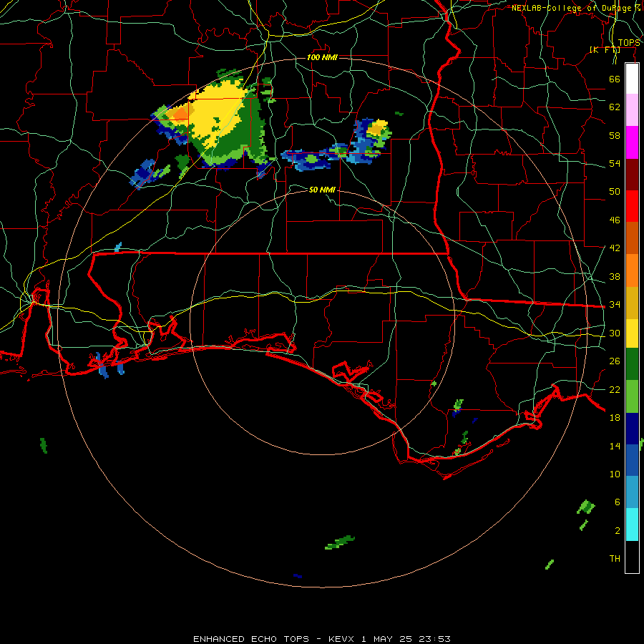Viewport: 644px width, 644px height.
Task: Click the legend value 42
Action: [x=615, y=248]
